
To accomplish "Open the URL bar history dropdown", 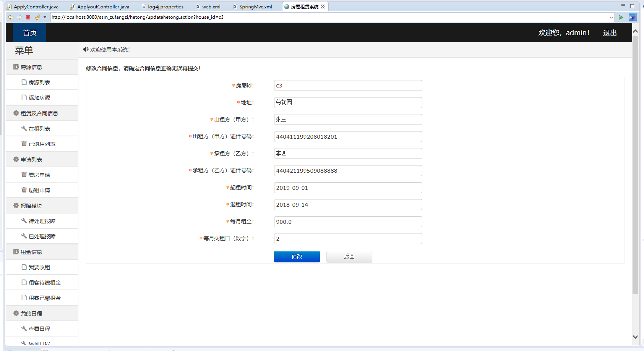I will pyautogui.click(x=612, y=17).
